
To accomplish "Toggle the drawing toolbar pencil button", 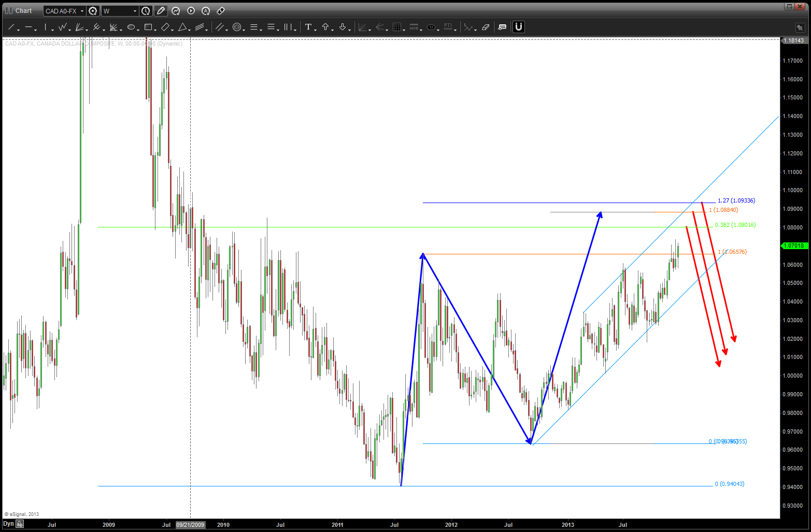I will coord(161,11).
